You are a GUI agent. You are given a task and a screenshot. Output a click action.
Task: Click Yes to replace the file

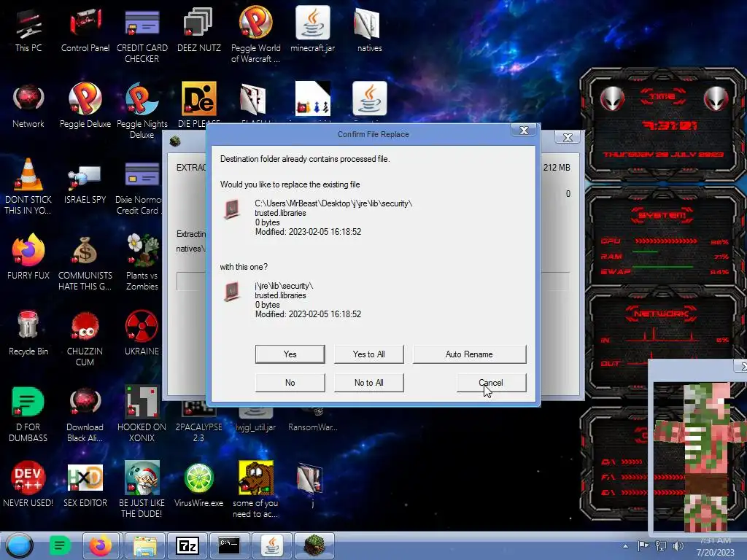[290, 354]
